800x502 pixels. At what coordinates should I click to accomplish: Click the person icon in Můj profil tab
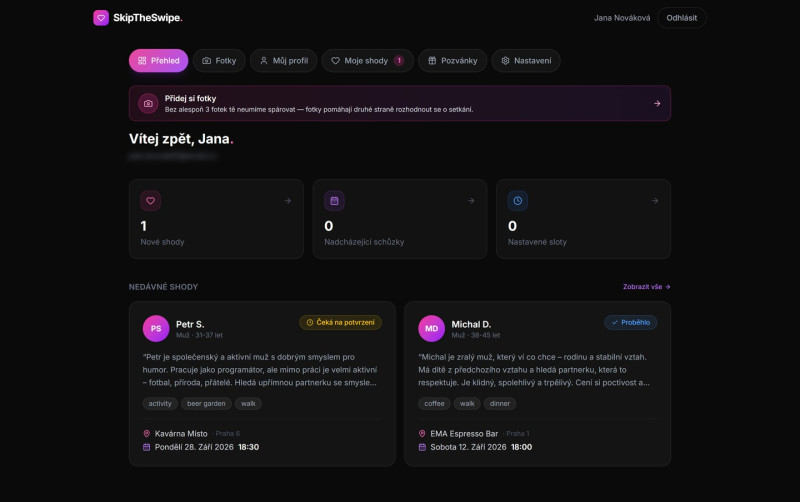264,61
